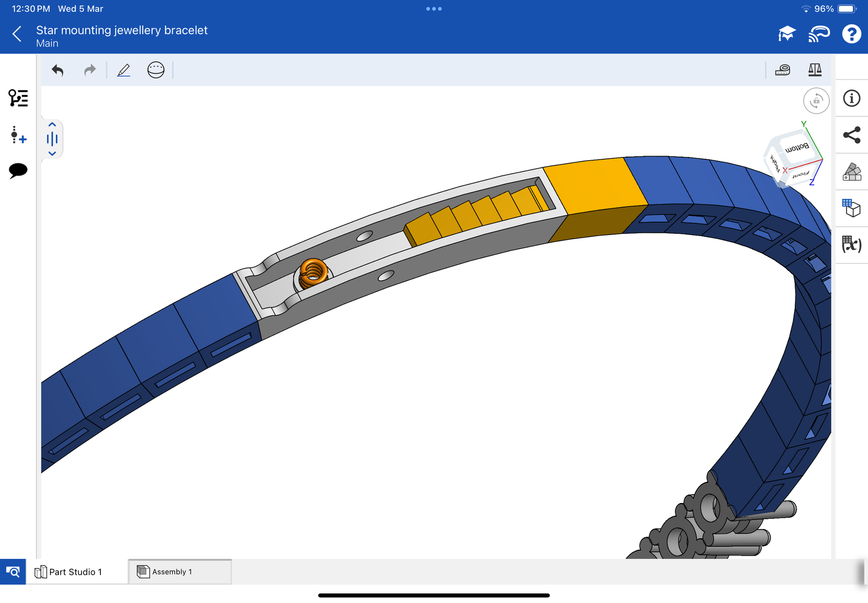Open the Mass properties scale icon
868x603 pixels.
pos(814,70)
